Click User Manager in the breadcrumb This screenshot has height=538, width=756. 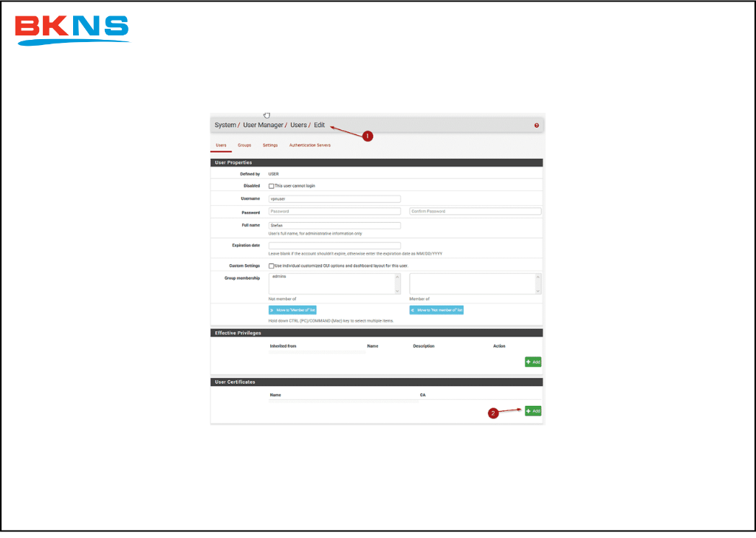263,125
